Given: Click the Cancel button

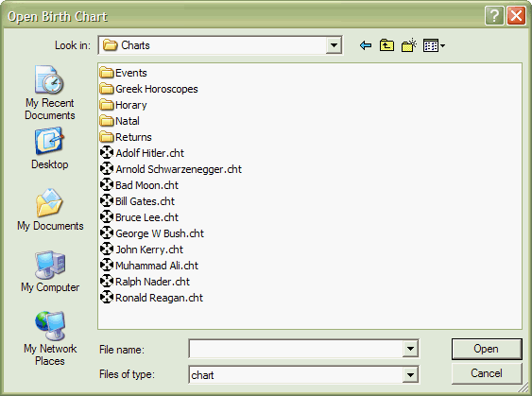Looking at the screenshot, I should point(487,373).
